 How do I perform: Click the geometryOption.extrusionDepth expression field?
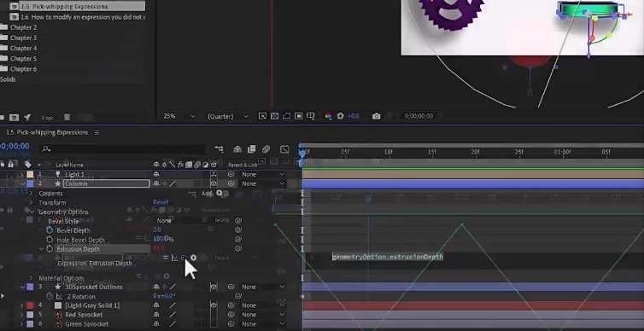click(388, 257)
